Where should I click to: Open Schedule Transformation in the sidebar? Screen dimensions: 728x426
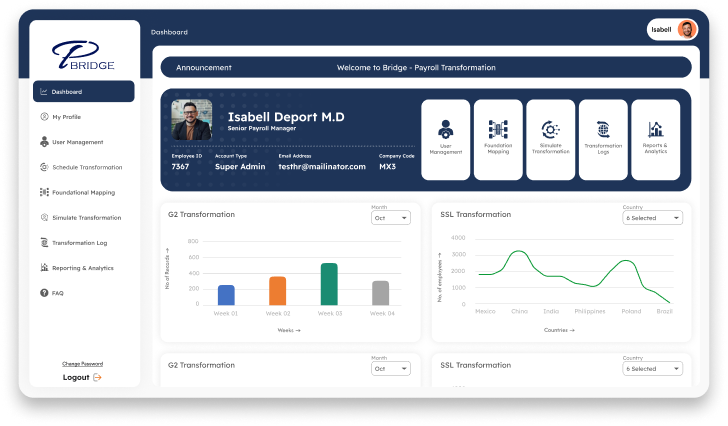86,167
